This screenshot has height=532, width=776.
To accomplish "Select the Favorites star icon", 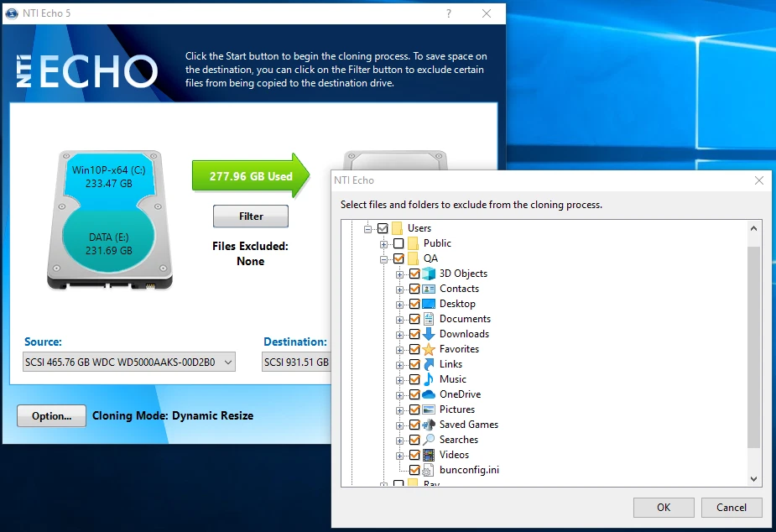I will pos(428,349).
